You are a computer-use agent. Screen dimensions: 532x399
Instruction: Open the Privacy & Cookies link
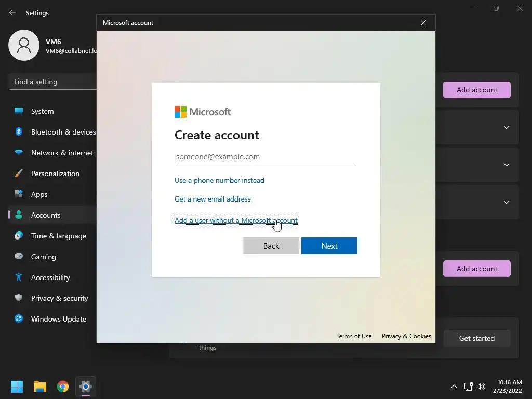coord(406,336)
